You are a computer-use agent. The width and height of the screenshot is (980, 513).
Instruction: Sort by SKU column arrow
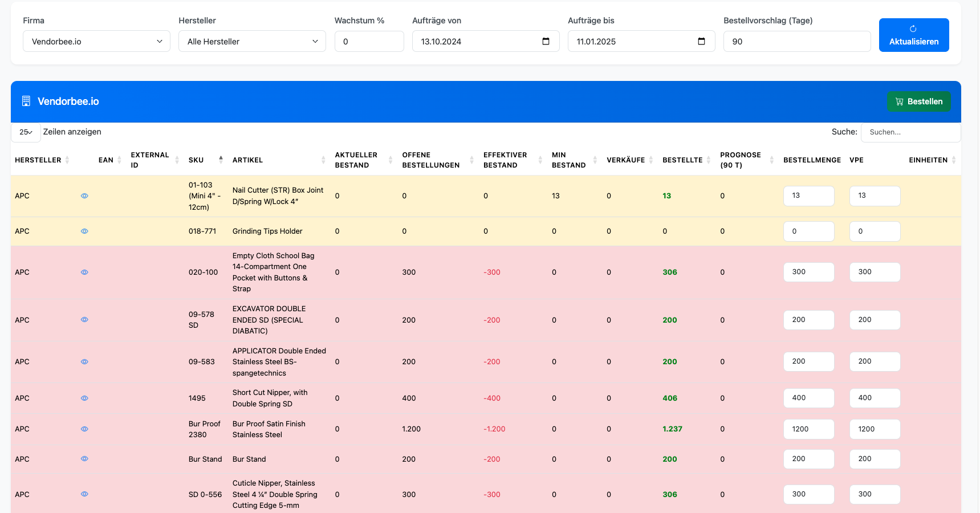221,160
